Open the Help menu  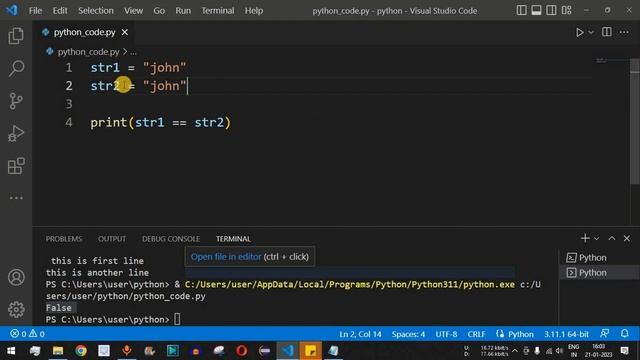[254, 11]
